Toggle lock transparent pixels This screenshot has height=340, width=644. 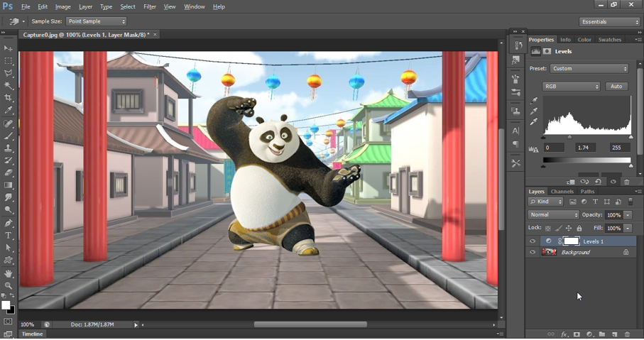click(x=548, y=229)
